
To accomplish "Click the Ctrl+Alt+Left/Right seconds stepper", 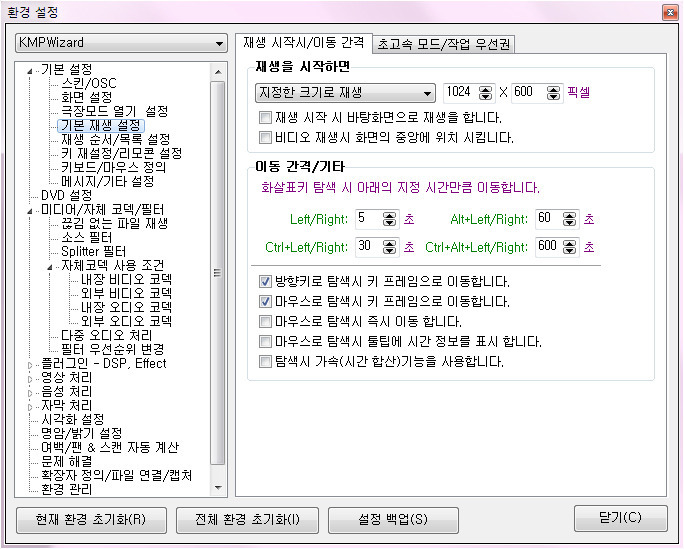I will [569, 247].
